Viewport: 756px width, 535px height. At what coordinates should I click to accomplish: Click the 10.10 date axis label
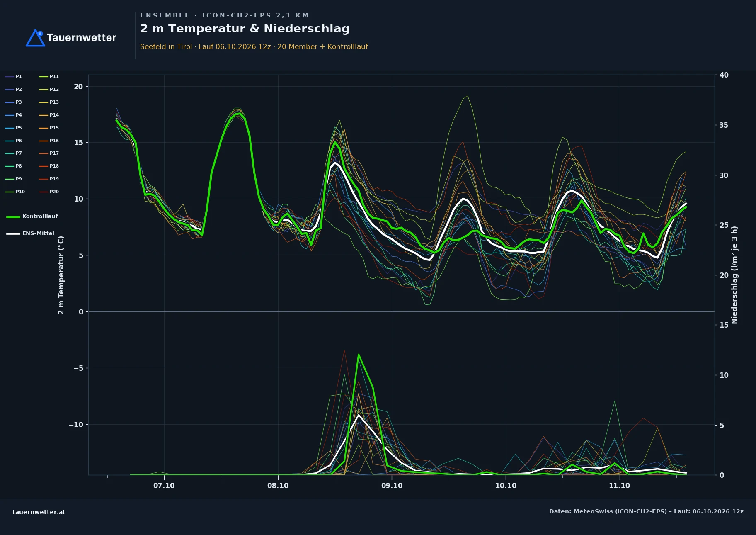506,486
